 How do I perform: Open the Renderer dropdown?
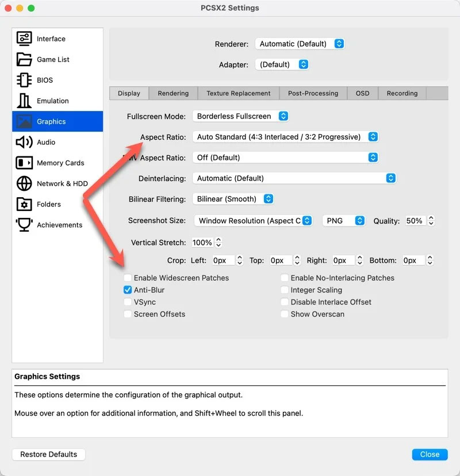click(300, 44)
